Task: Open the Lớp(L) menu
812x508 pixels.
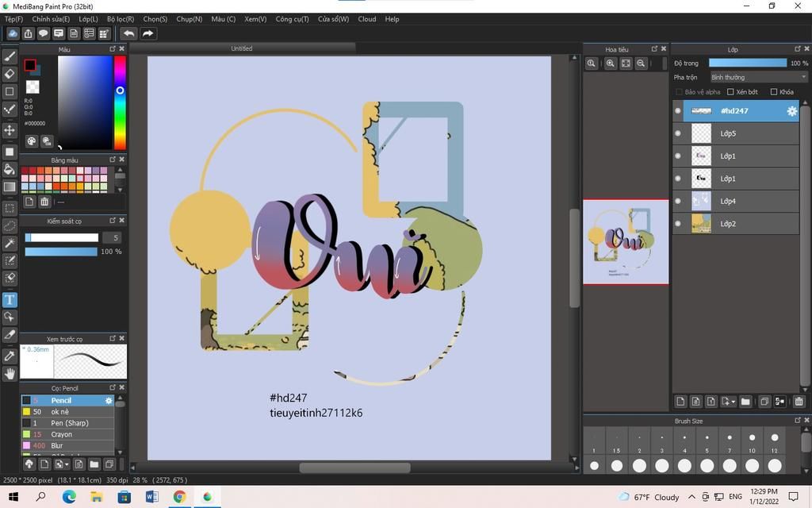Action: (89, 19)
